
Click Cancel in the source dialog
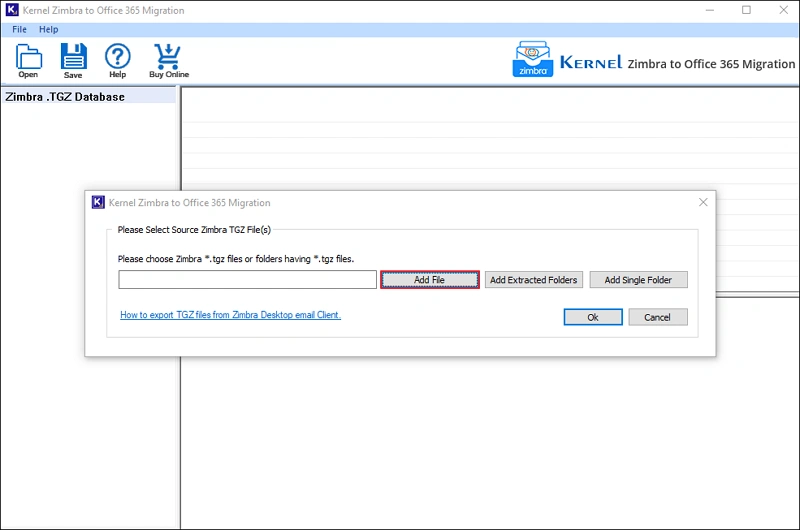[658, 317]
